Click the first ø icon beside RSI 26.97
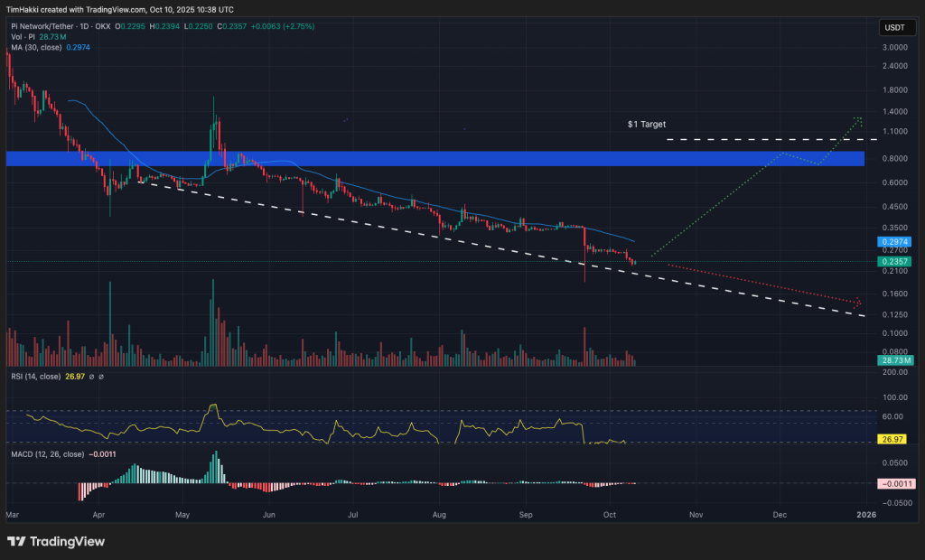The image size is (925, 560). (91, 377)
